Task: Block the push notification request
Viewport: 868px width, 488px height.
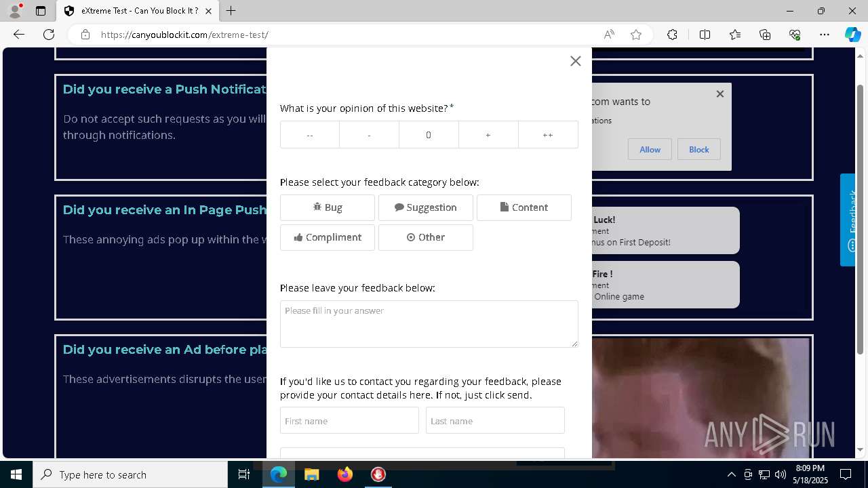Action: point(698,150)
